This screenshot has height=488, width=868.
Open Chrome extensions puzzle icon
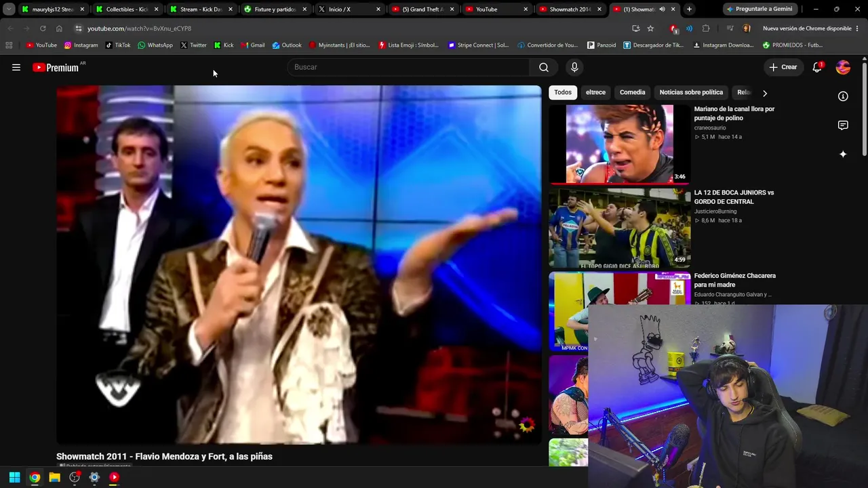point(706,28)
